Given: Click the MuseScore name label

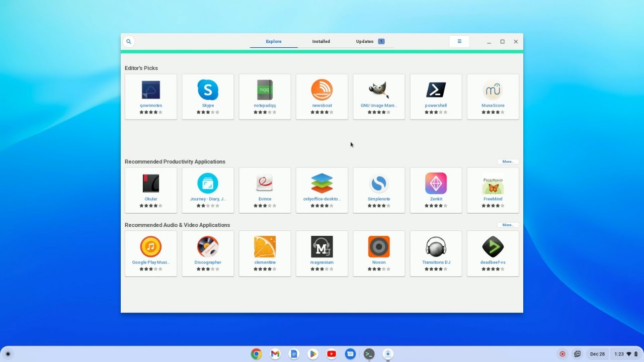Looking at the screenshot, I should tap(493, 106).
